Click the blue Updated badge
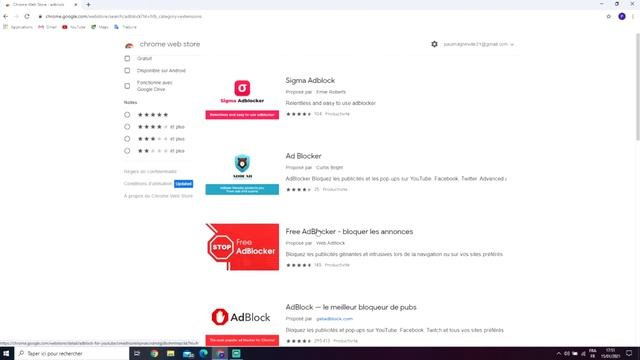Viewport: 640px width, 360px height. [184, 184]
